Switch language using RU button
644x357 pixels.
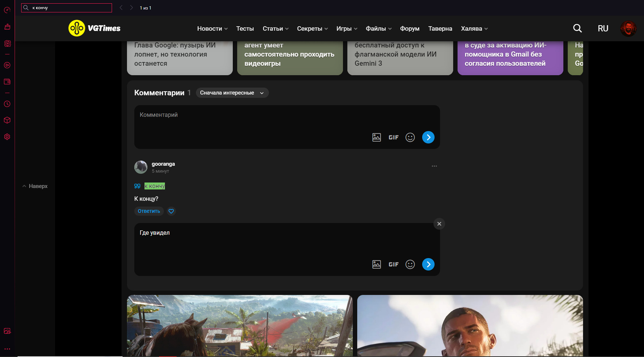pyautogui.click(x=603, y=28)
